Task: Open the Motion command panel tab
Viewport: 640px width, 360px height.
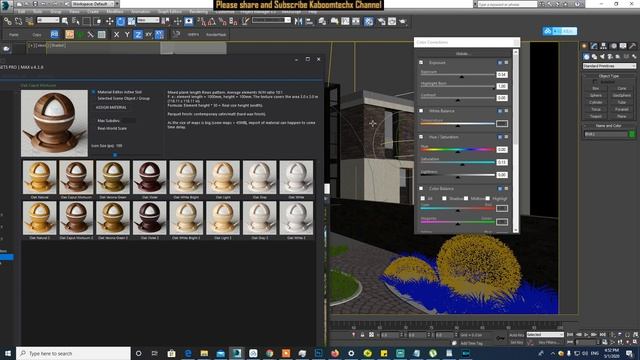Action: tap(613, 46)
